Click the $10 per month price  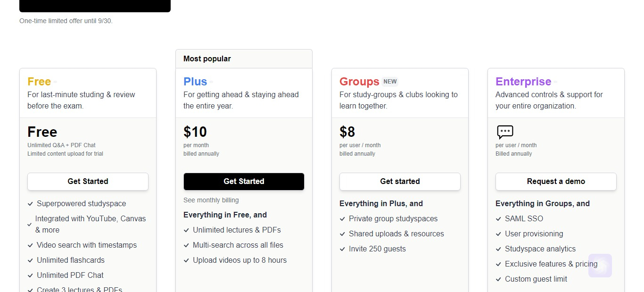pyautogui.click(x=195, y=132)
